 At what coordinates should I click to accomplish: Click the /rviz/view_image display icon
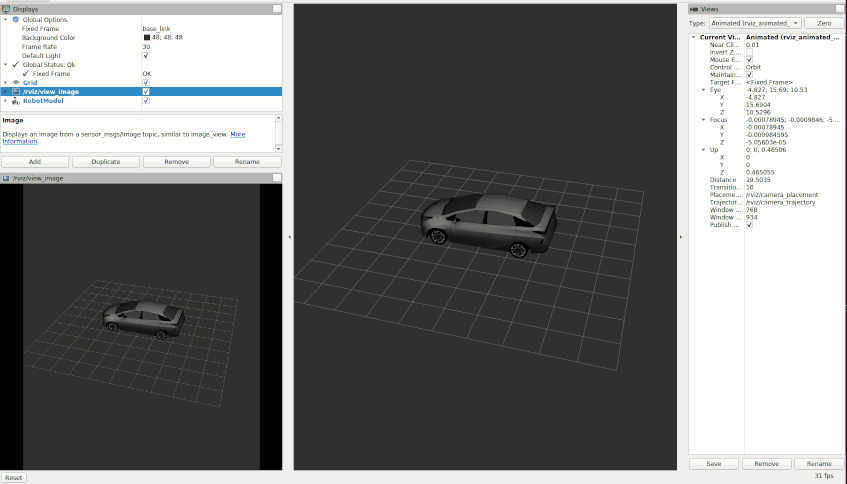16,92
